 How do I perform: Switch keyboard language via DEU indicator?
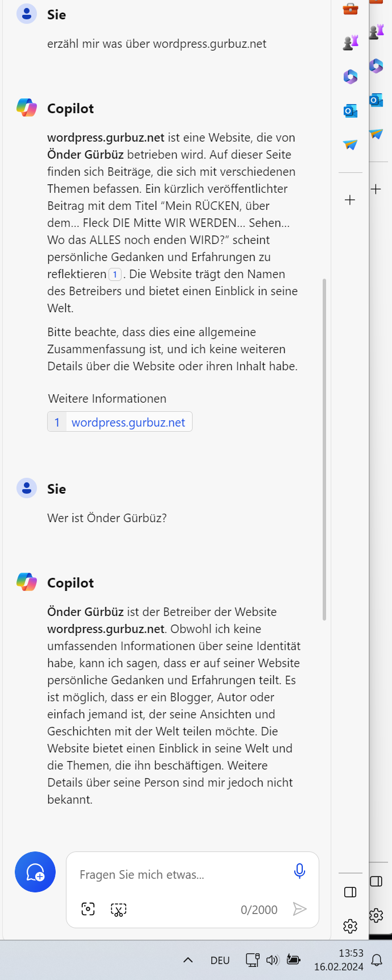220,960
